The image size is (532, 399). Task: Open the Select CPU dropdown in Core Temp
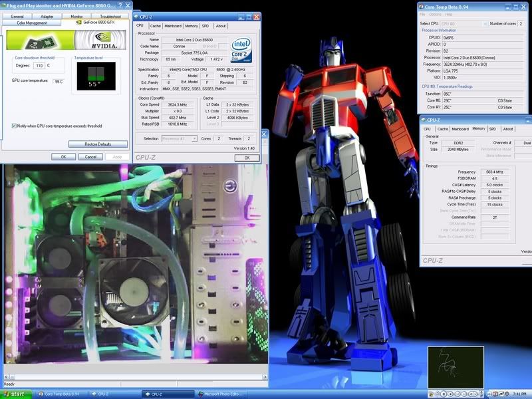[485, 24]
